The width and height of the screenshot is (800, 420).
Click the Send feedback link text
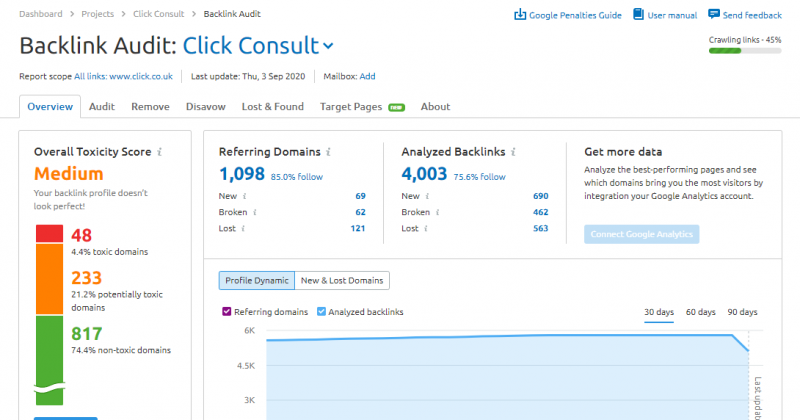click(x=752, y=15)
